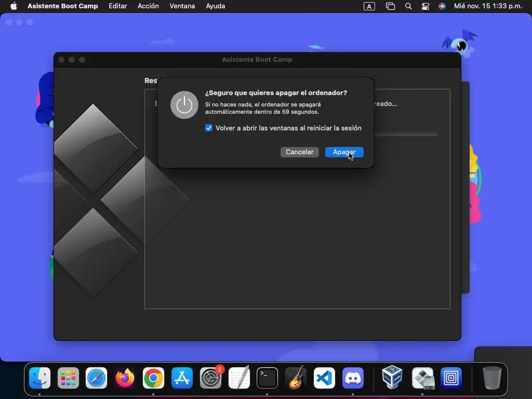Open App Store from the Dock
The image size is (532, 399).
coord(182,378)
